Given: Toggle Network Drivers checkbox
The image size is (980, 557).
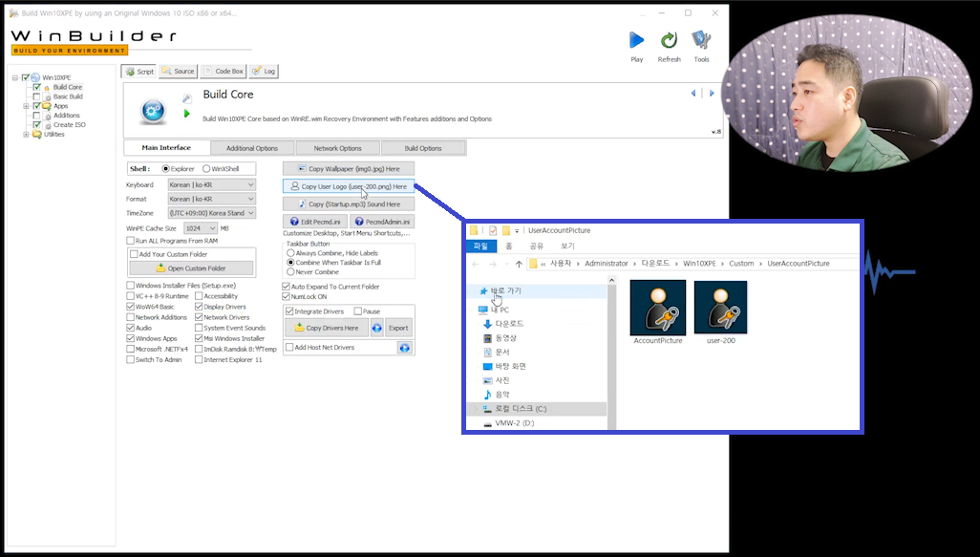Looking at the screenshot, I should point(198,317).
